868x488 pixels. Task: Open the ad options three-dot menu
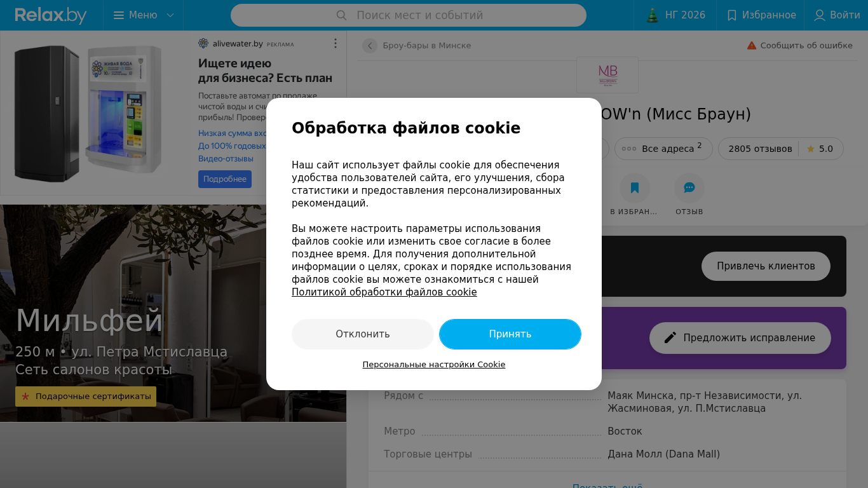(x=336, y=43)
